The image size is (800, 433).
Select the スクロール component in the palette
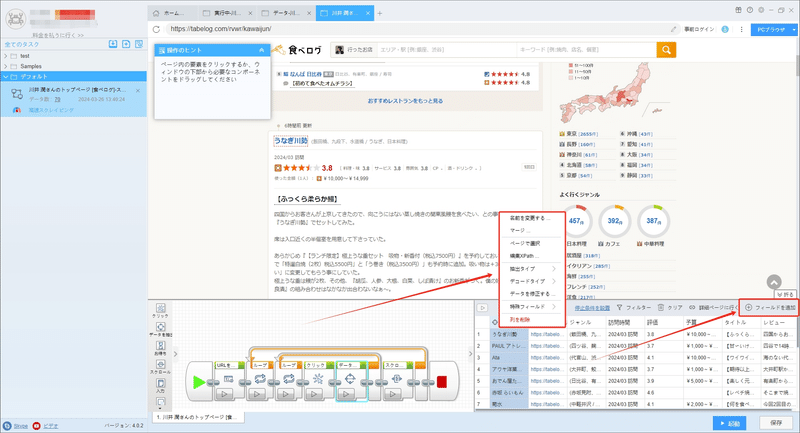(161, 367)
